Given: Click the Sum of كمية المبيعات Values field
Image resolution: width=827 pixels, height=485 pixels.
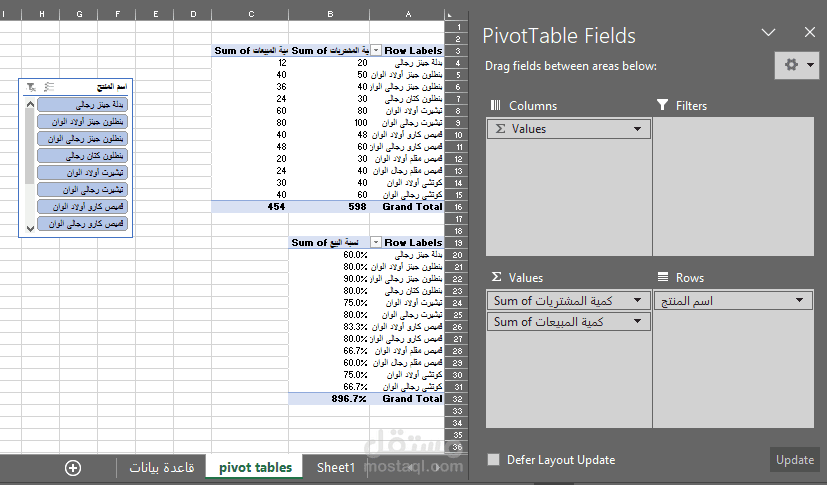Looking at the screenshot, I should pyautogui.click(x=569, y=321).
